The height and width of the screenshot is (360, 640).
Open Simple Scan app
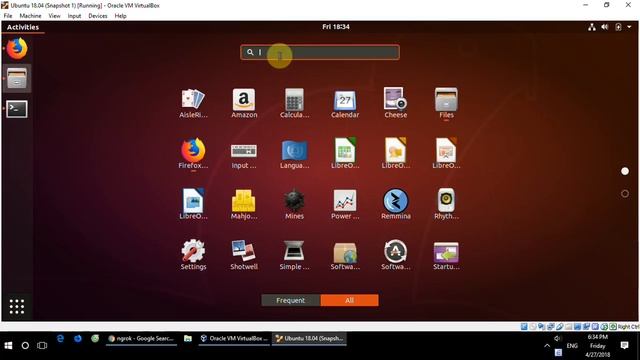tap(294, 255)
